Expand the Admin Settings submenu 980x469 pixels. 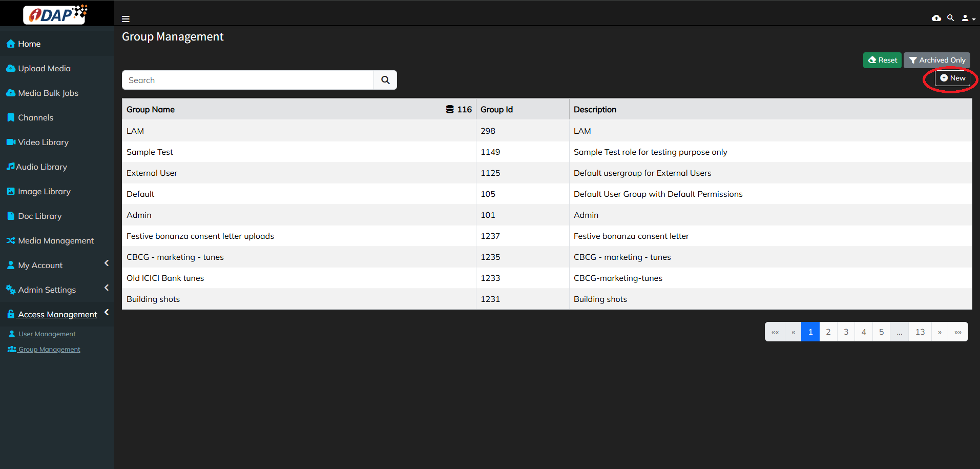(x=107, y=288)
